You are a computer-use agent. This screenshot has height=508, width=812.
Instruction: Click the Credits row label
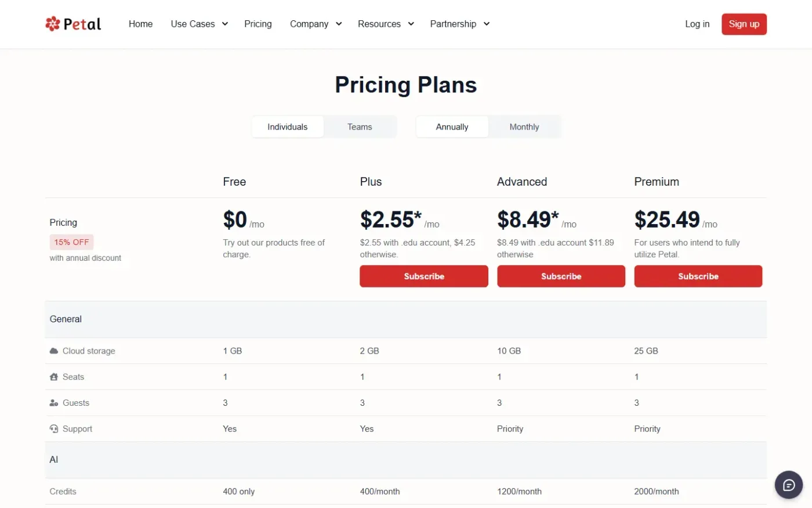63,491
